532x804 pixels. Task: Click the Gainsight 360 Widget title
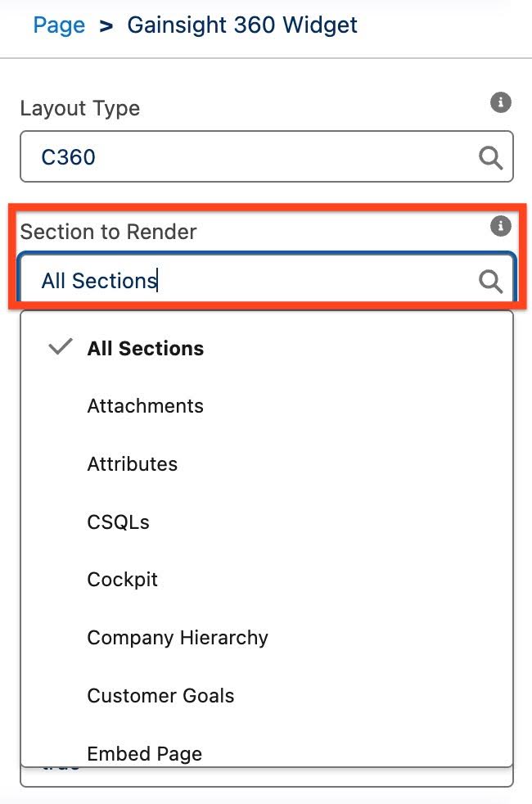(242, 25)
